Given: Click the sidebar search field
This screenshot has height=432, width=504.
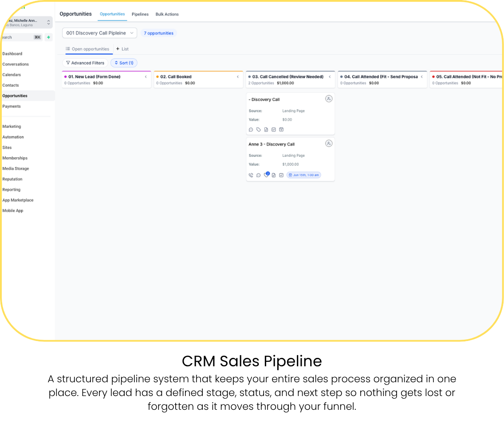Looking at the screenshot, I should tap(22, 37).
